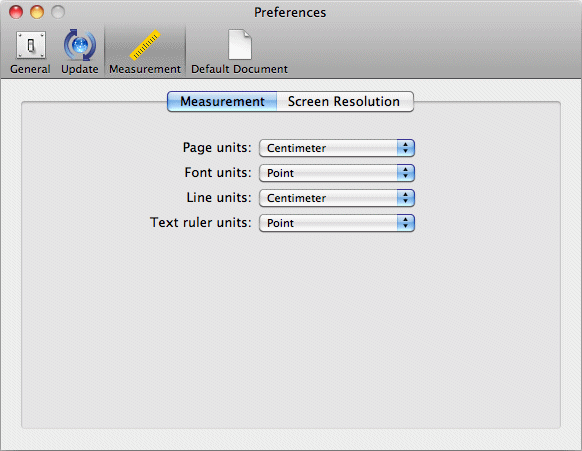
Task: Open the Font units Point dropdown
Action: coord(337,173)
